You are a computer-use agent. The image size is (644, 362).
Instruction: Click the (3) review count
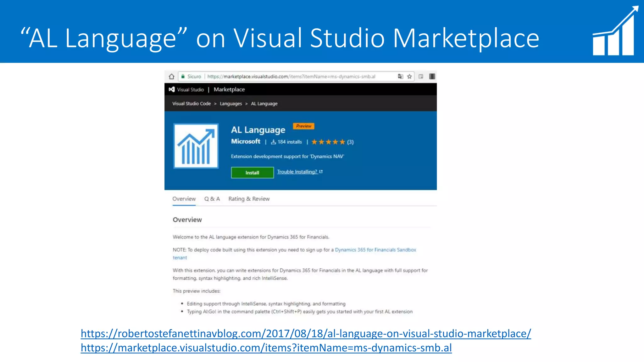pos(350,142)
